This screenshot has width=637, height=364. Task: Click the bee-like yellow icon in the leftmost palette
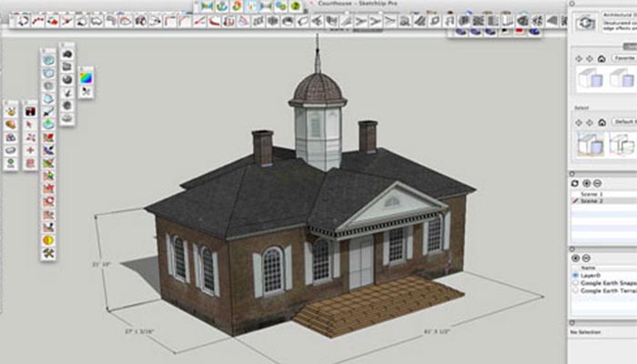pos(11,111)
